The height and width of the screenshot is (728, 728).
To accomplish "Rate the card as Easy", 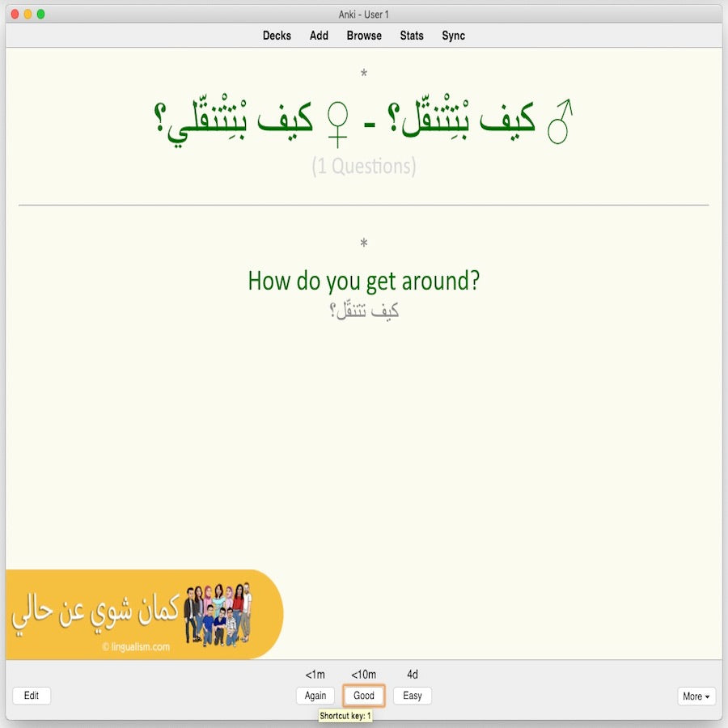I will (412, 696).
